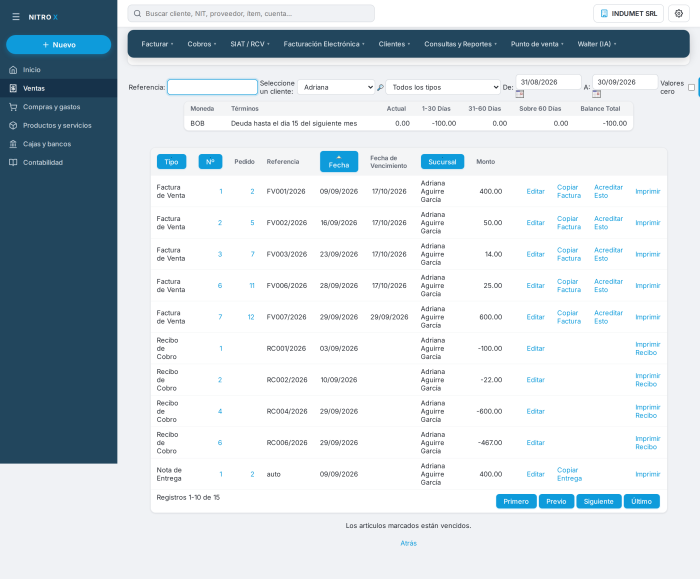Click the Nuevo button
The width and height of the screenshot is (700, 579).
58,45
